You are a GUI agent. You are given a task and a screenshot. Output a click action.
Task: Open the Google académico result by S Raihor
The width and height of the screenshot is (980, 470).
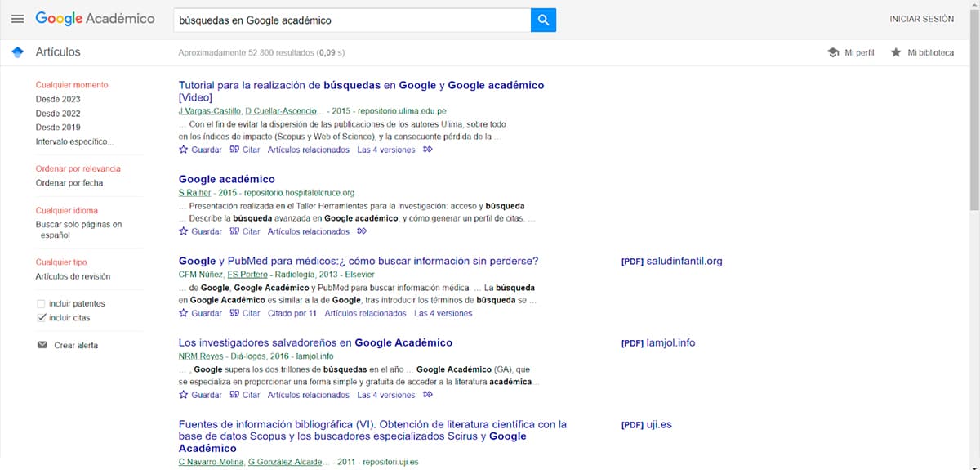[227, 179]
